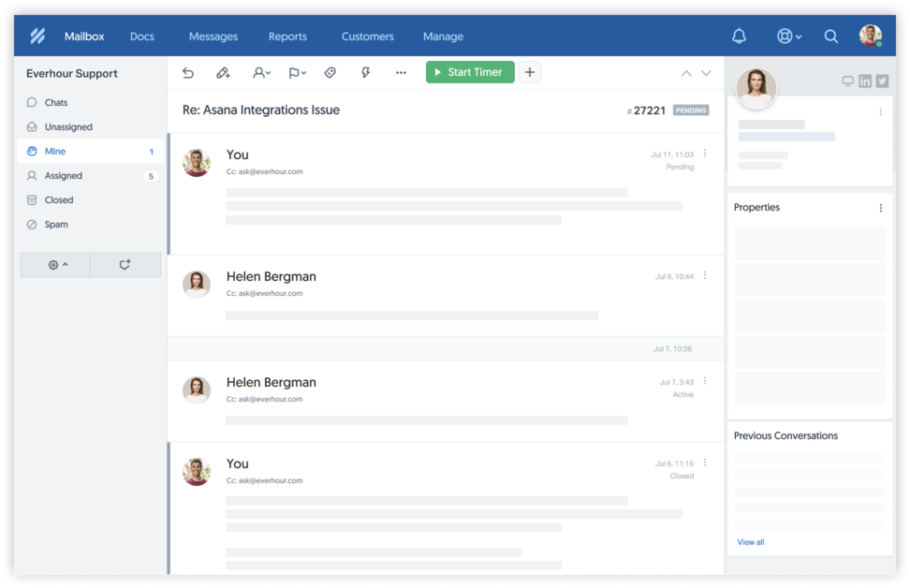910x588 pixels.
Task: Open the customer's Twitter profile icon
Action: tap(880, 81)
